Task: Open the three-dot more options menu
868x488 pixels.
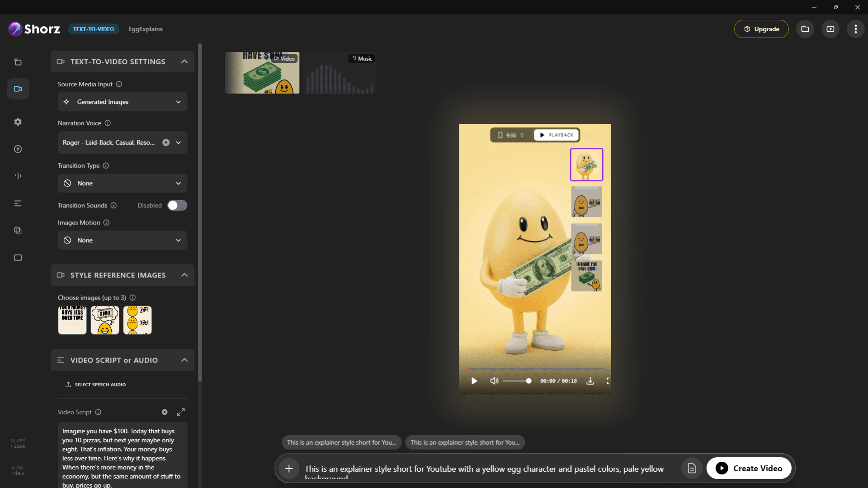Action: pyautogui.click(x=855, y=29)
